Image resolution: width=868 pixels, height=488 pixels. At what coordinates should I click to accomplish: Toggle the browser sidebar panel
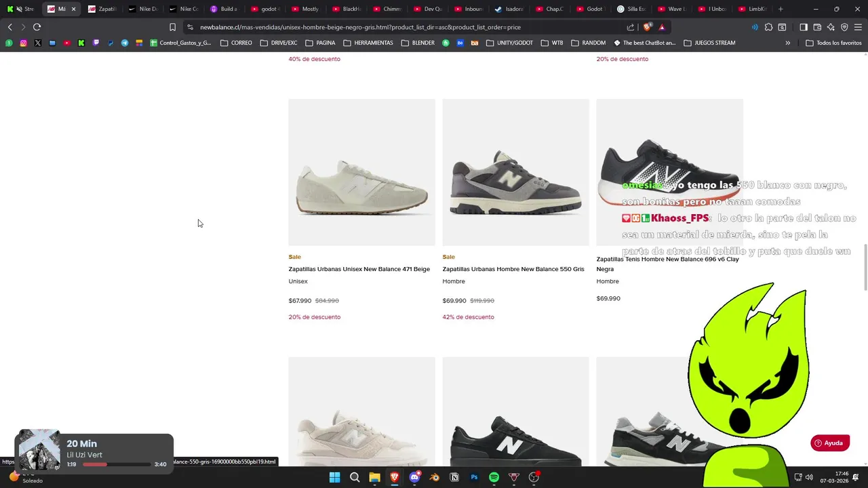[x=804, y=27]
